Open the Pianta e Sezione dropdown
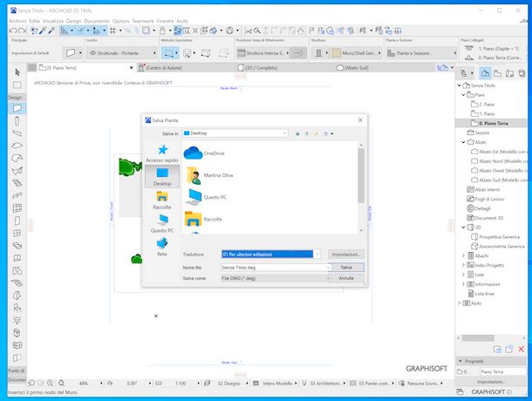This screenshot has height=401, width=532. point(422,53)
